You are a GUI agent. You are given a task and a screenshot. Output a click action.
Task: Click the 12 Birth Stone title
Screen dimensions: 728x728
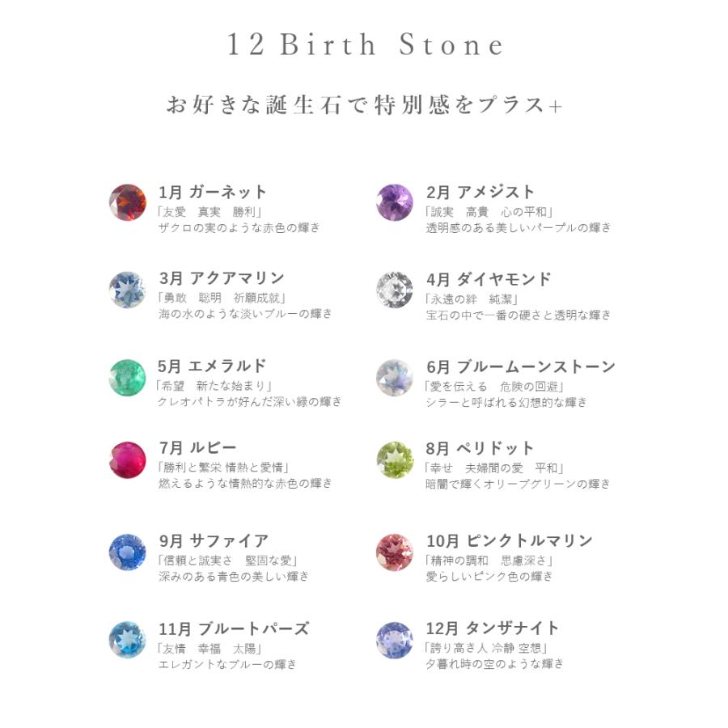pyautogui.click(x=365, y=44)
